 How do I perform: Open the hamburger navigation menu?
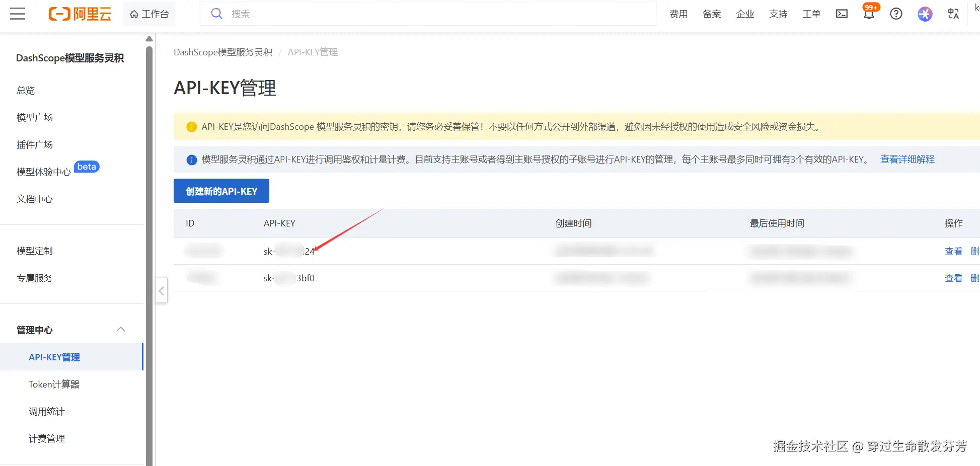pyautogui.click(x=18, y=14)
